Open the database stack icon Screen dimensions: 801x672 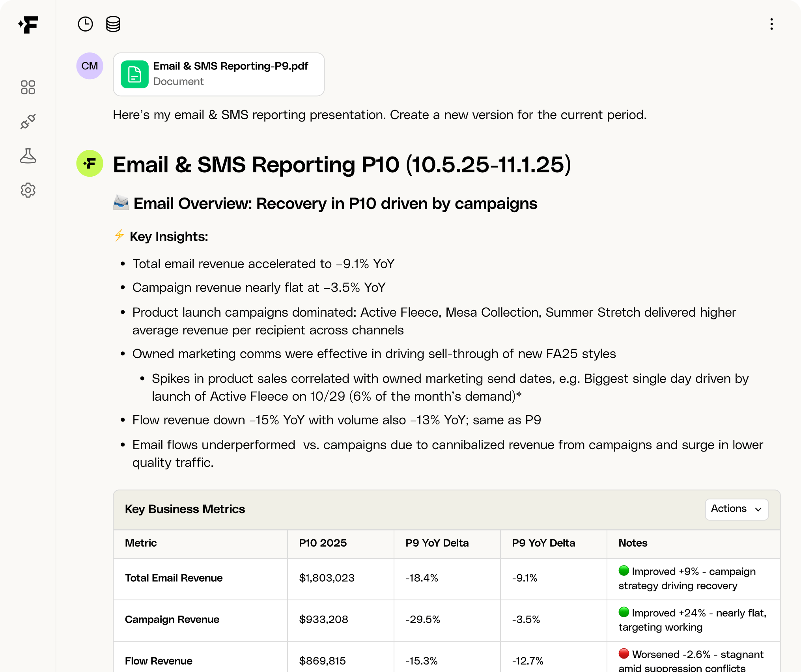point(113,24)
